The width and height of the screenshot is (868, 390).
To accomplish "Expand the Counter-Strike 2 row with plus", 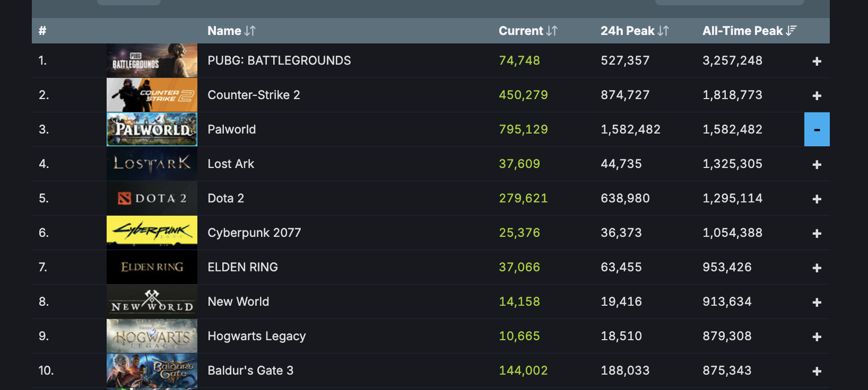I will pyautogui.click(x=817, y=95).
